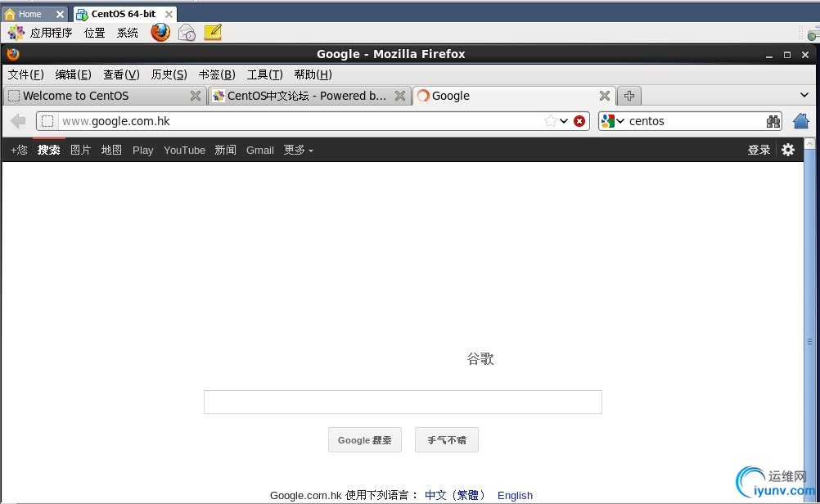This screenshot has width=820, height=504.
Task: Open the 编辑(E) menu
Action: click(x=73, y=74)
